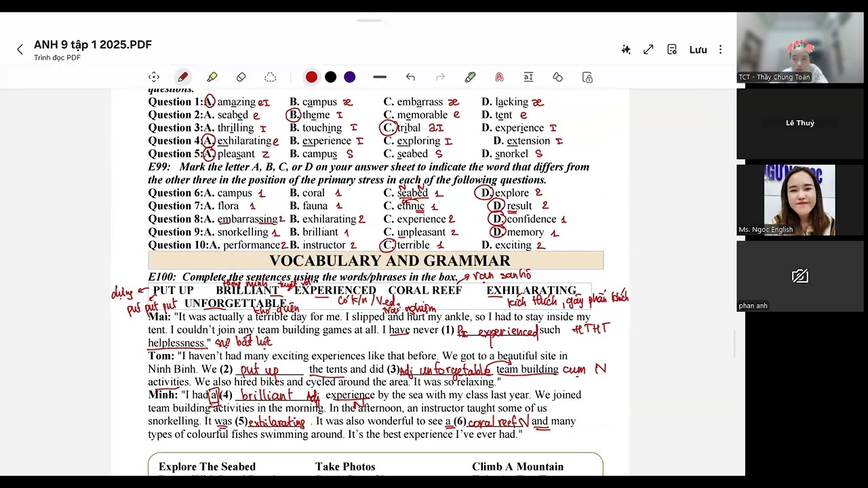Click the PDF title ANH 9 tập 1 2025.PDF
The height and width of the screenshot is (488, 868).
click(93, 45)
